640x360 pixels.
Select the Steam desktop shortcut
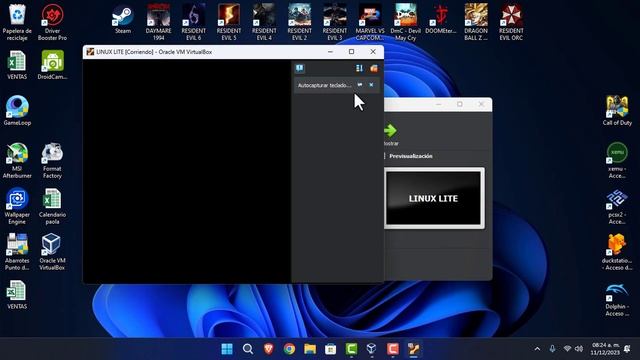point(123,20)
